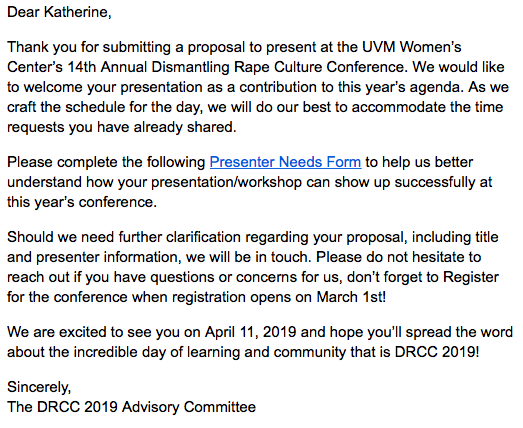Click the text 'UVM Women's'
Screen dimensions: 523x428
pyautogui.click(x=412, y=47)
